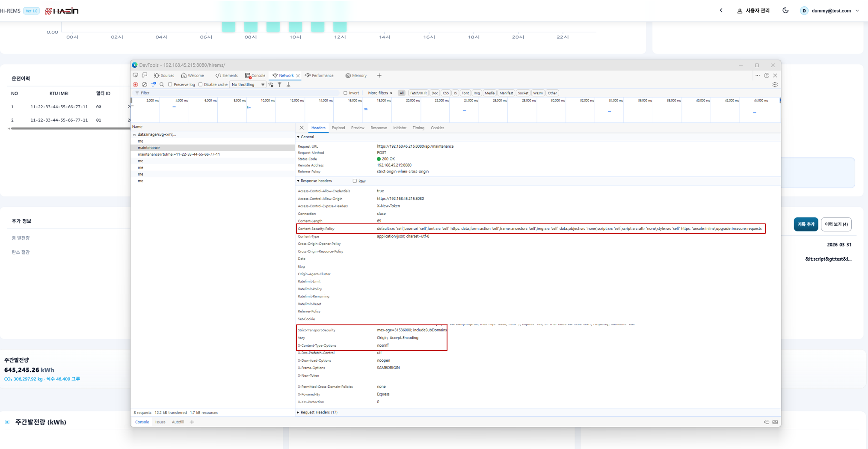Stop recording network log

point(136,85)
